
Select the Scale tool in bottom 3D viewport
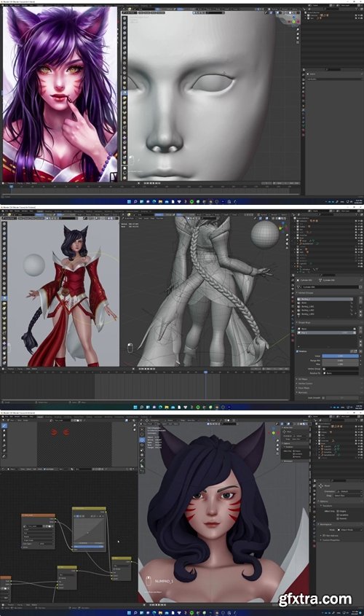(x=143, y=451)
